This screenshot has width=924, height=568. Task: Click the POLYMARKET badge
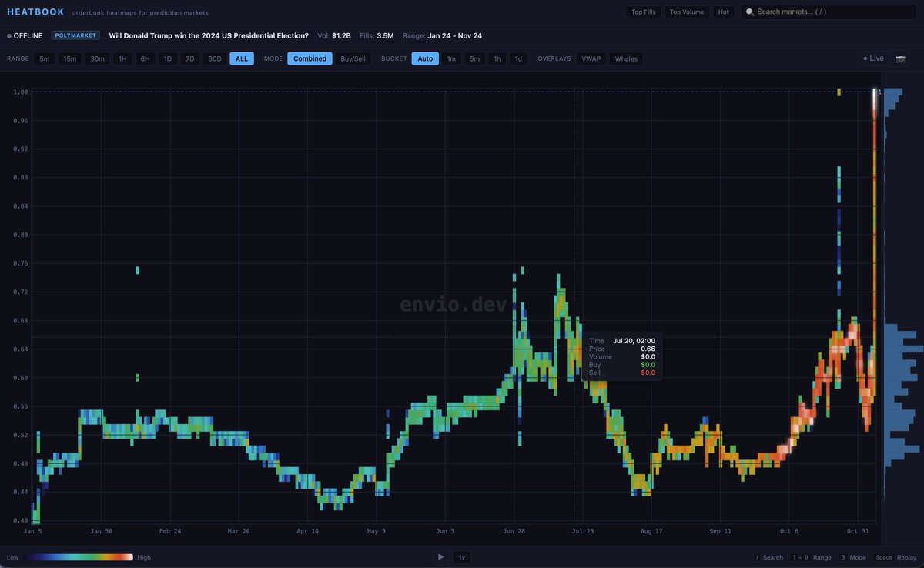tap(75, 35)
